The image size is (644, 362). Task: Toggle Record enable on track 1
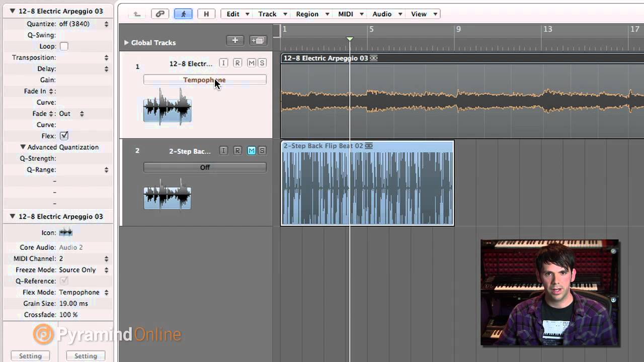[237, 63]
